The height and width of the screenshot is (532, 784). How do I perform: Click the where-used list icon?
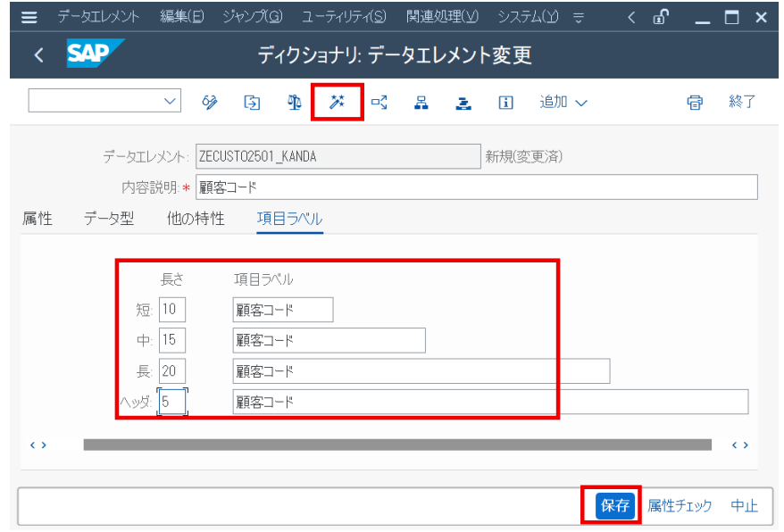pyautogui.click(x=379, y=103)
